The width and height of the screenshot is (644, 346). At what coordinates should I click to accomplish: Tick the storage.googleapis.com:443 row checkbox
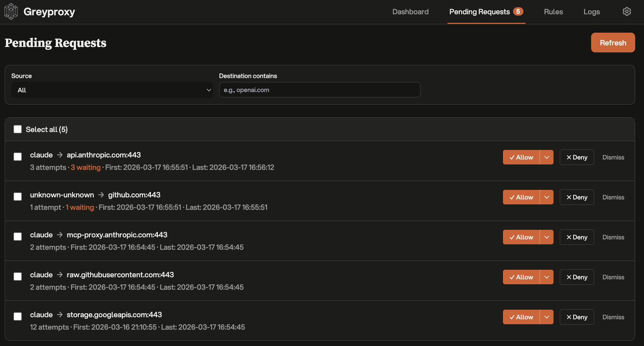coord(18,316)
